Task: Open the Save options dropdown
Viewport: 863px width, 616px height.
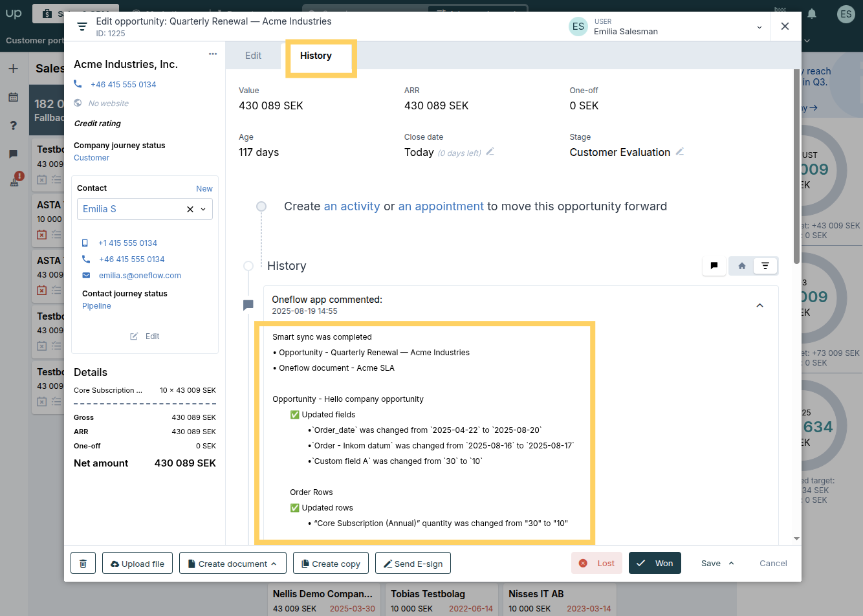Action: point(732,563)
